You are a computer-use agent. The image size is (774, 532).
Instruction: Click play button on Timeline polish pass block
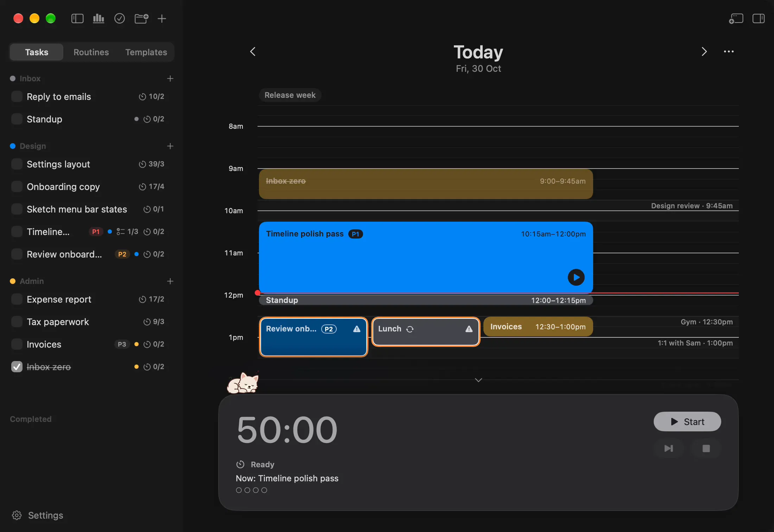(x=576, y=277)
